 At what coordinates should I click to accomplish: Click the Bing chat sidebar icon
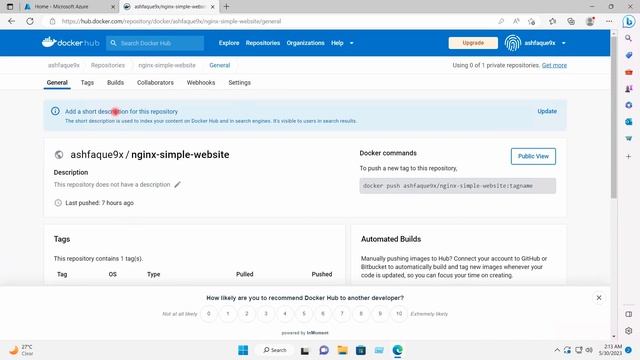629,21
